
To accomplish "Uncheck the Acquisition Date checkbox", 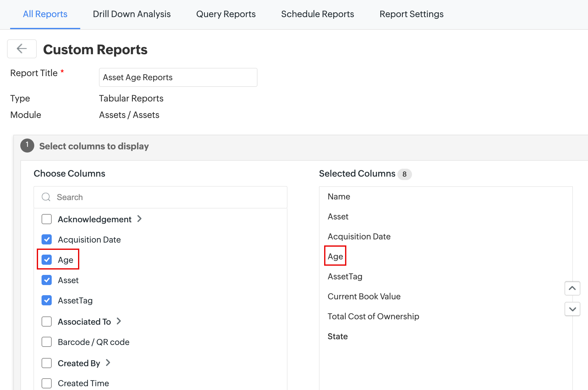I will (47, 239).
